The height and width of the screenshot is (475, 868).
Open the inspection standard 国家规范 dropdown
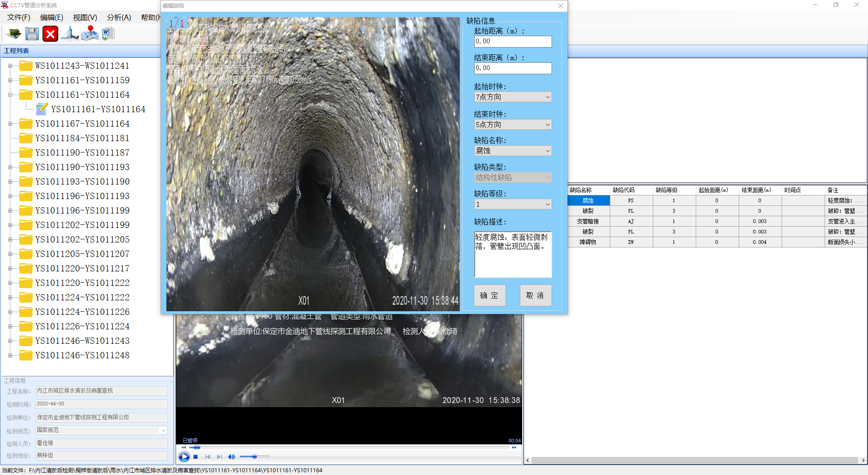tap(102, 430)
